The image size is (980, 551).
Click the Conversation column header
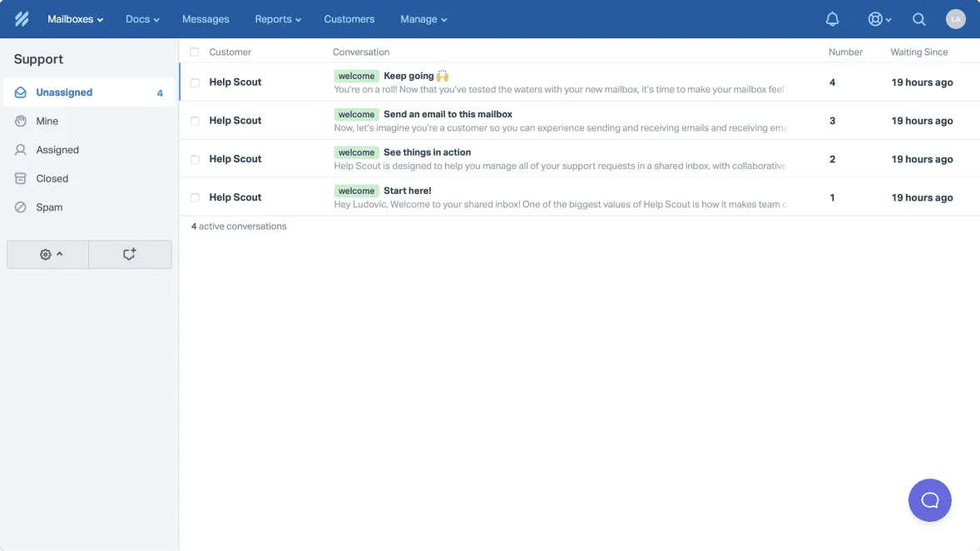pyautogui.click(x=360, y=52)
